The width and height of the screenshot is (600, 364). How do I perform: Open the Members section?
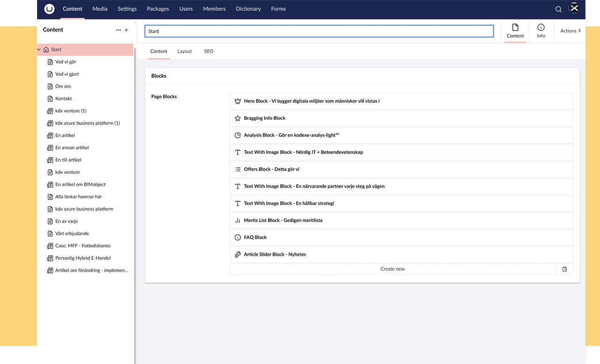point(214,9)
